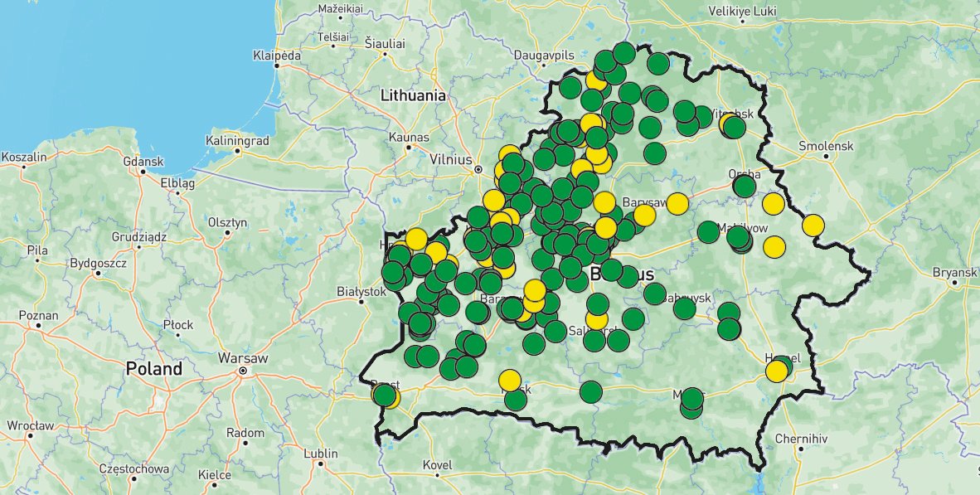
Task: Open the yellow marker southeast of Mahilyow label
Action: tap(774, 247)
